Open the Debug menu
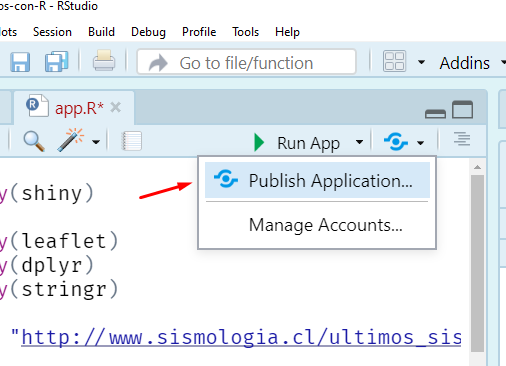 point(148,32)
